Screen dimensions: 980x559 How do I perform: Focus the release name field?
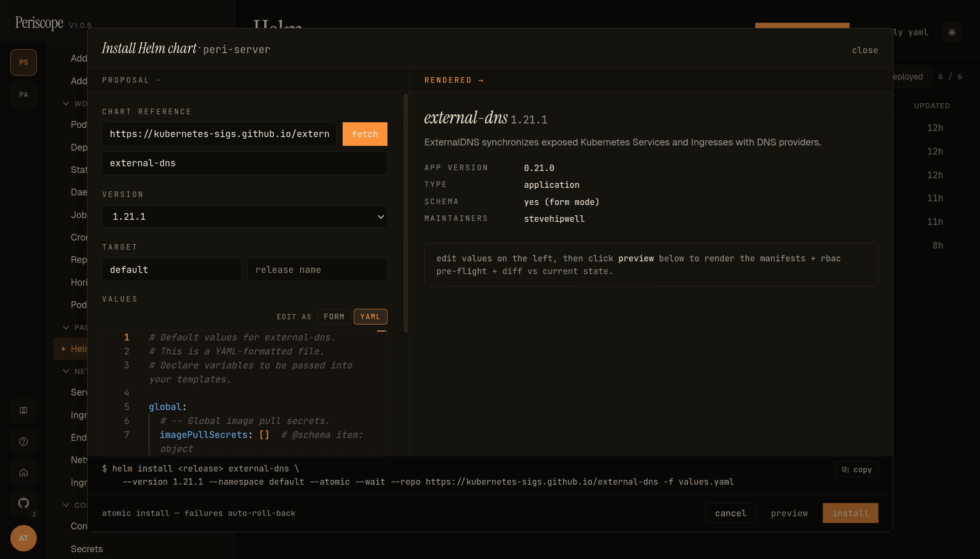(317, 270)
